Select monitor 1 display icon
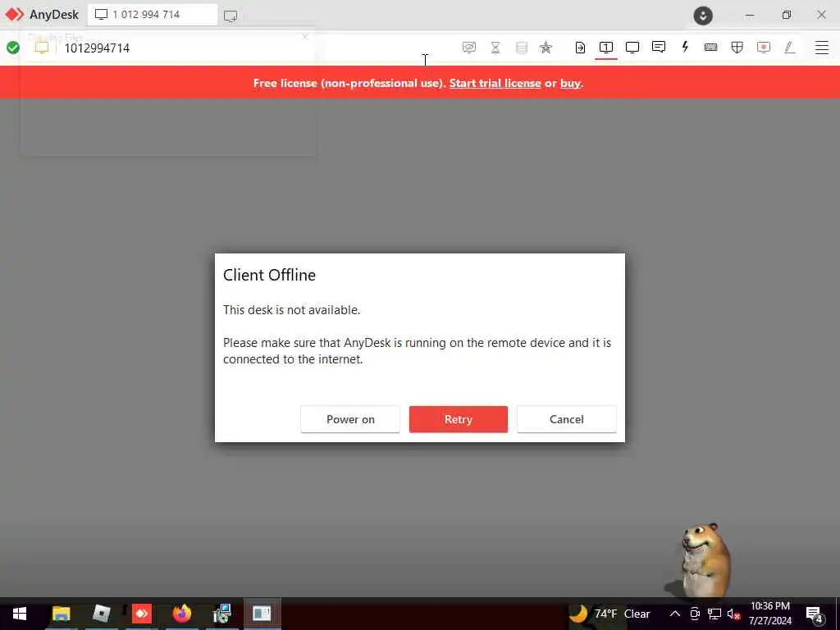The height and width of the screenshot is (630, 840). 606,48
